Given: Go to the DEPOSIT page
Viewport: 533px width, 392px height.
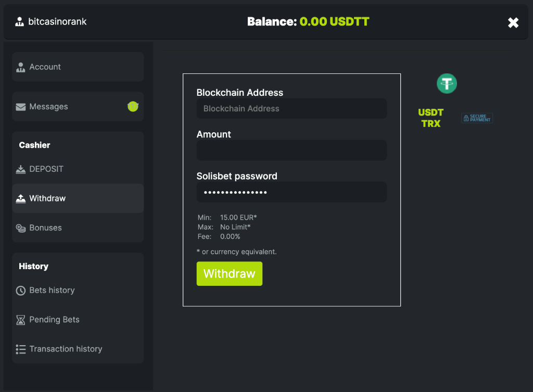Looking at the screenshot, I should tap(78, 169).
